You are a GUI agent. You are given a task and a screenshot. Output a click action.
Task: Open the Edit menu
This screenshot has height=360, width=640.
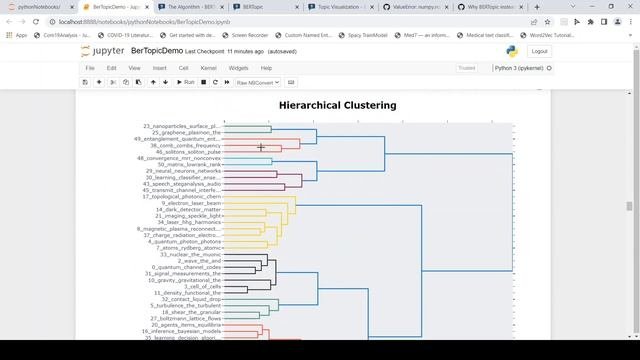coord(111,68)
